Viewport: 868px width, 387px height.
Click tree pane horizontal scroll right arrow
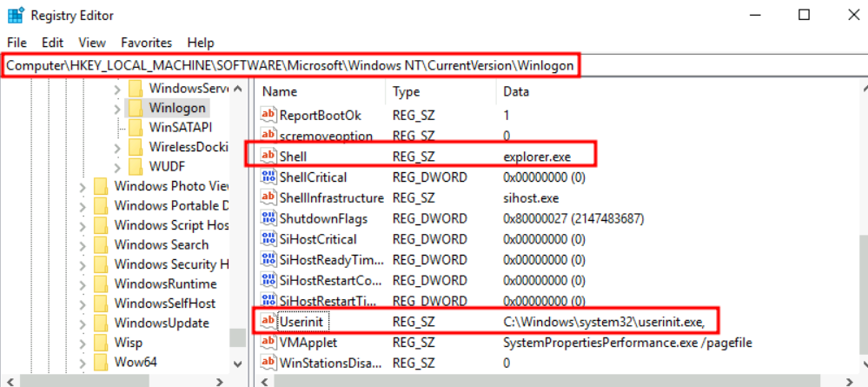coord(220,382)
